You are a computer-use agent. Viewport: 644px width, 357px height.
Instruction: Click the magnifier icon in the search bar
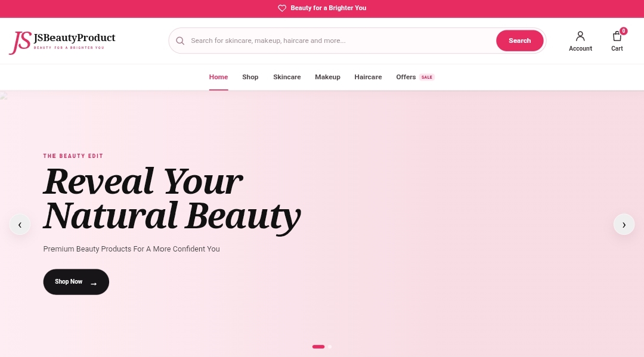pos(180,41)
